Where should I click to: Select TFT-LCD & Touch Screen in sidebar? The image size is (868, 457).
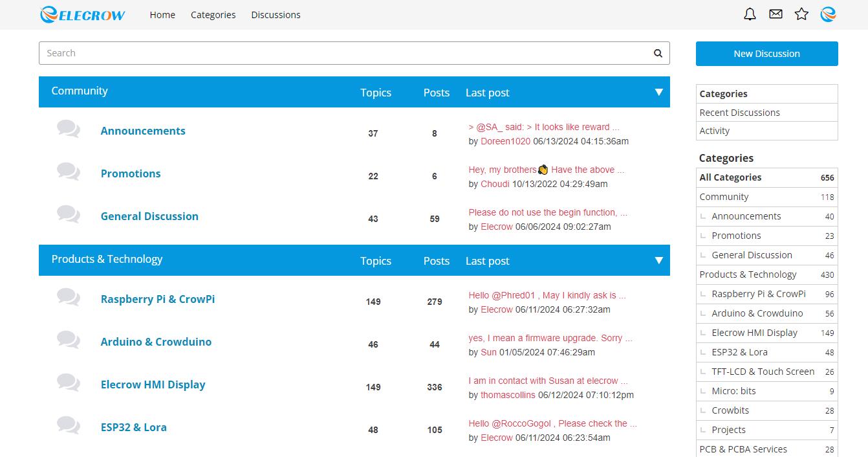[x=767, y=372]
